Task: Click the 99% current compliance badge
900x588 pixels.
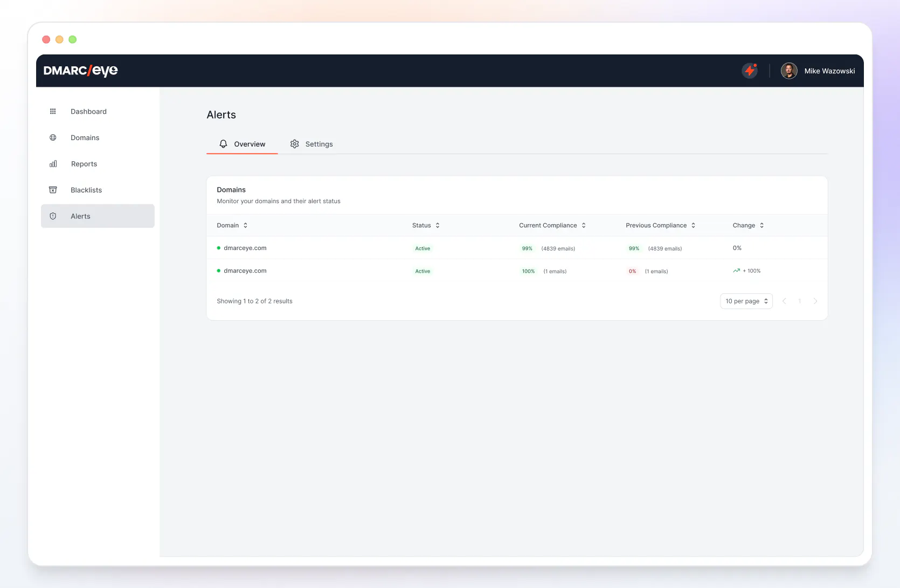Action: click(527, 248)
